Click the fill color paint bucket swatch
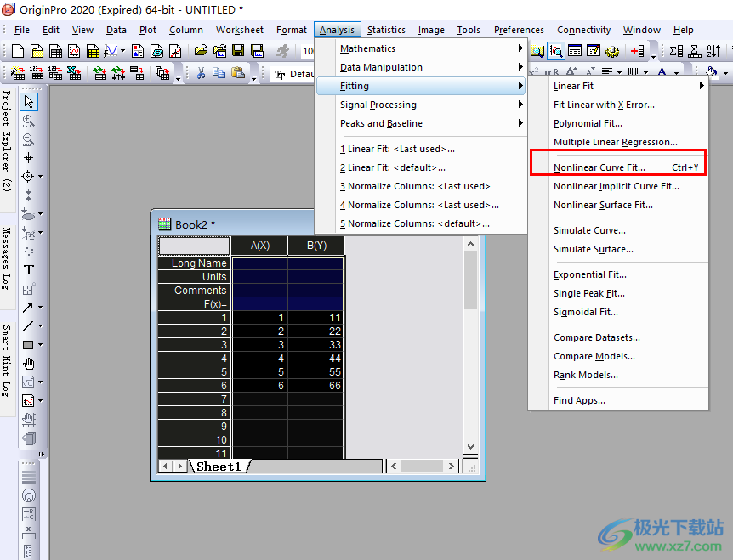 pos(711,72)
